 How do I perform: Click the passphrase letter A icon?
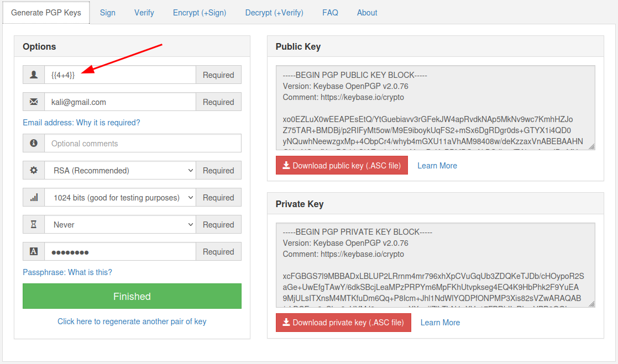(34, 252)
